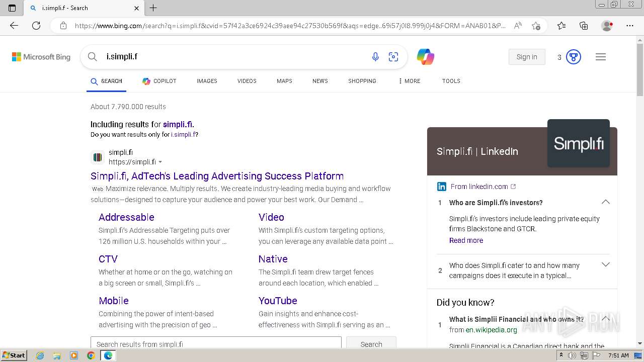The width and height of the screenshot is (644, 362).
Task: Open a new tab with plus icon
Action: (x=153, y=8)
